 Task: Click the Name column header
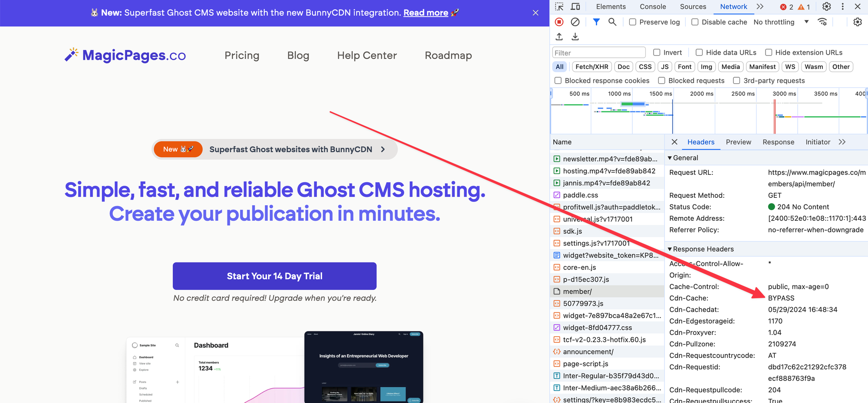click(607, 142)
